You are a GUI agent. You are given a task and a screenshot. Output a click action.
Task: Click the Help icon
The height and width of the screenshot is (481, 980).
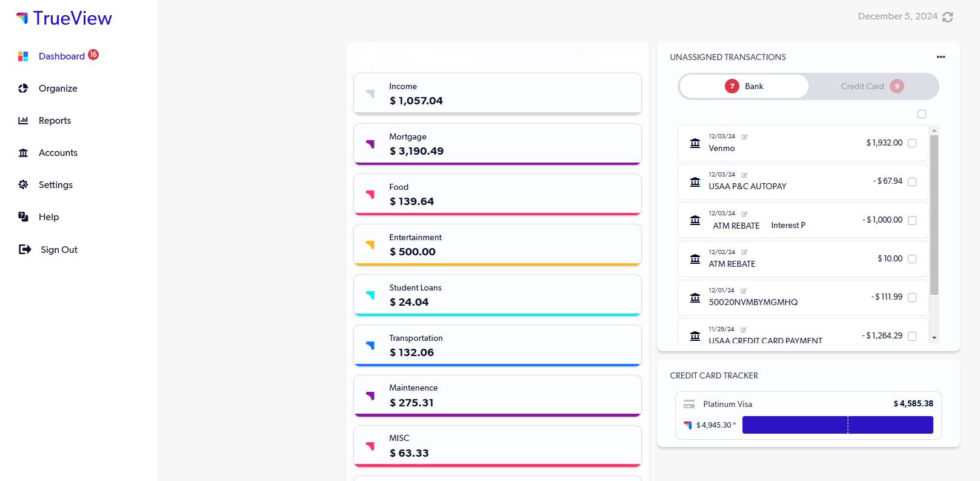point(23,217)
